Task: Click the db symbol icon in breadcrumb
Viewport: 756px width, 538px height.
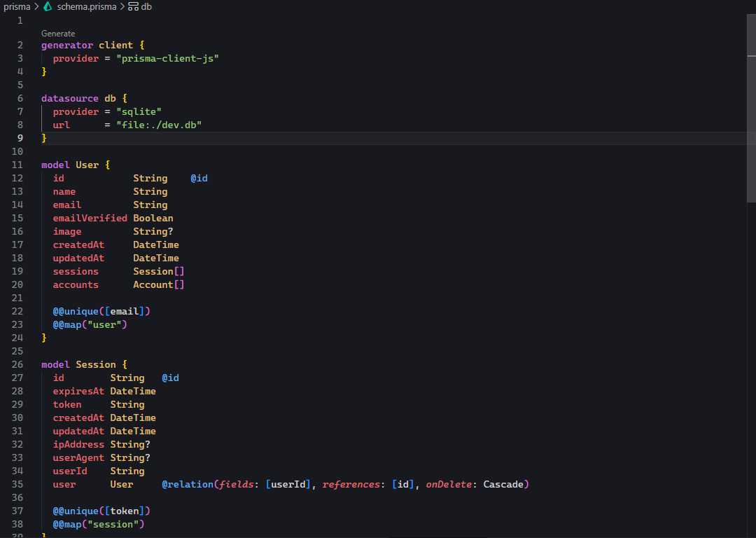Action: point(133,7)
